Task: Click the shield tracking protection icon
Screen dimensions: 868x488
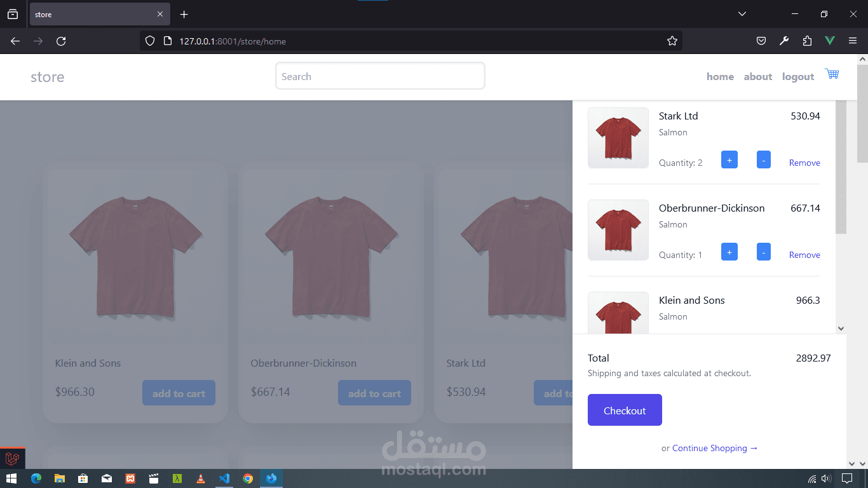Action: tap(150, 41)
